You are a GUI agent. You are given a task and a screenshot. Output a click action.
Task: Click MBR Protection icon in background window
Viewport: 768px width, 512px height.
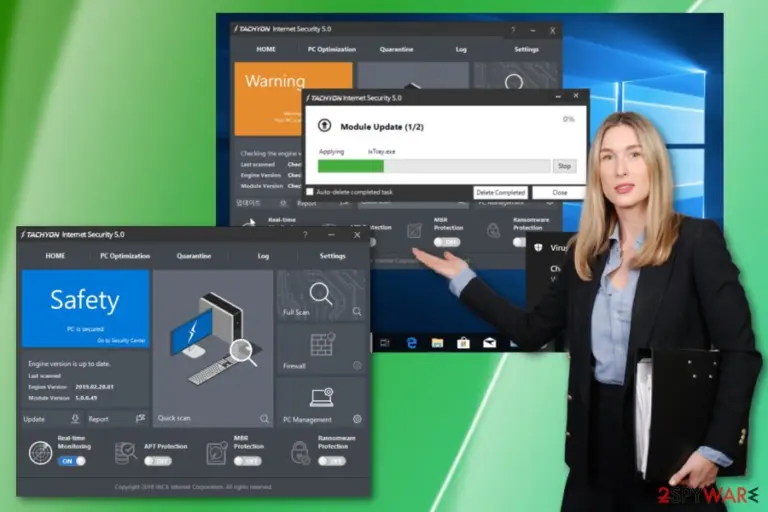coord(414,230)
